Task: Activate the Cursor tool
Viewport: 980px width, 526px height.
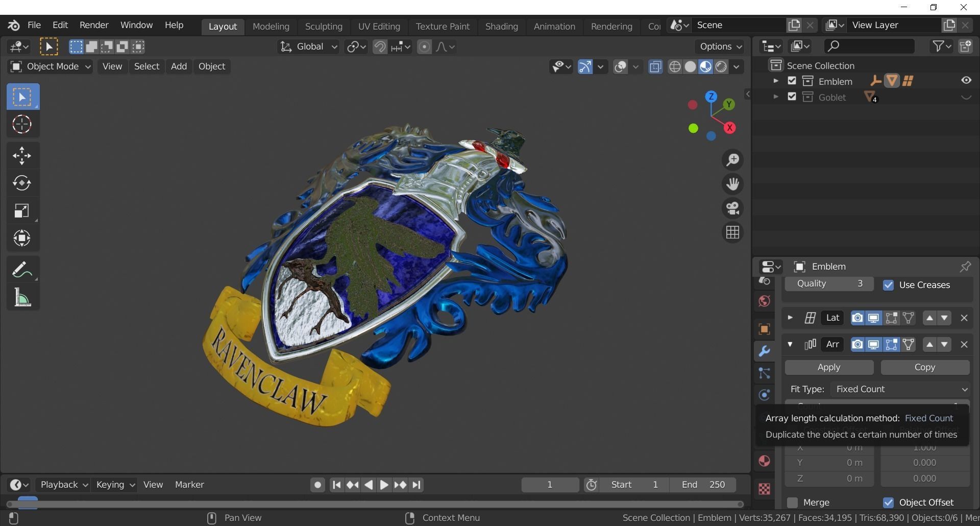Action: point(22,124)
